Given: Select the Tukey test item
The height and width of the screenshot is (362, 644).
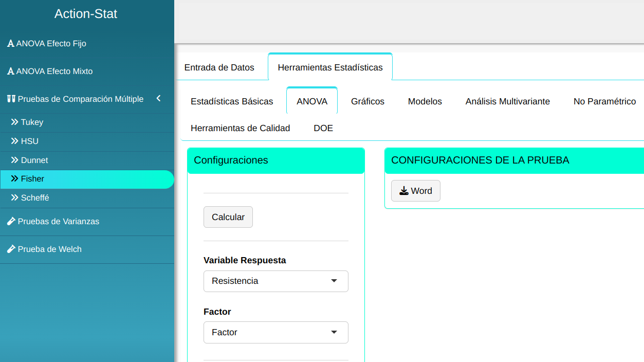Looking at the screenshot, I should pyautogui.click(x=32, y=122).
